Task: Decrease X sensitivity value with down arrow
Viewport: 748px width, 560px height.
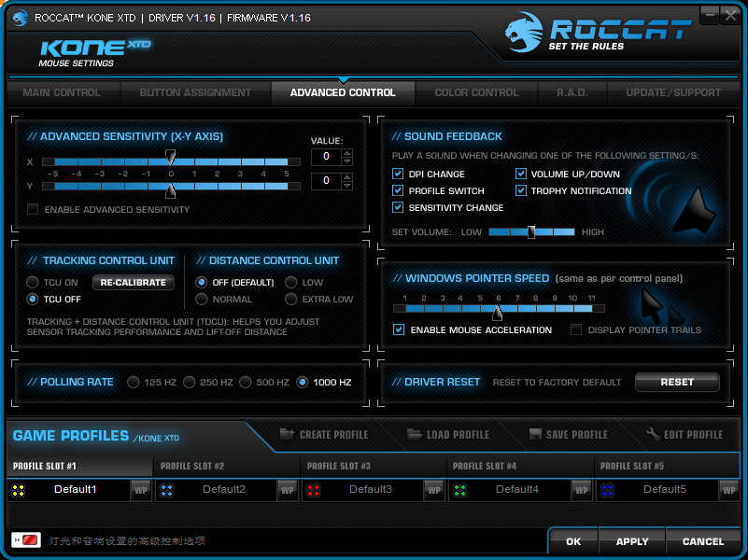Action: [347, 161]
